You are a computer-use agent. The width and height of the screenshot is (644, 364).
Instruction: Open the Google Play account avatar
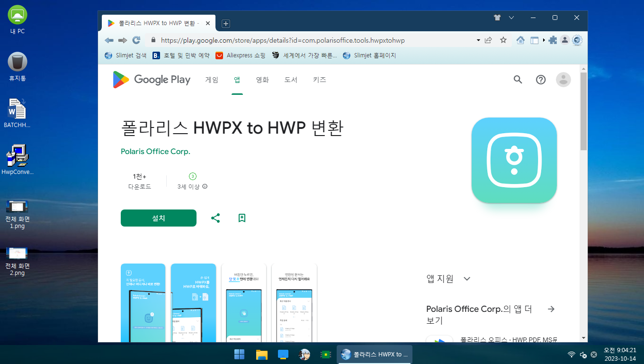[563, 80]
